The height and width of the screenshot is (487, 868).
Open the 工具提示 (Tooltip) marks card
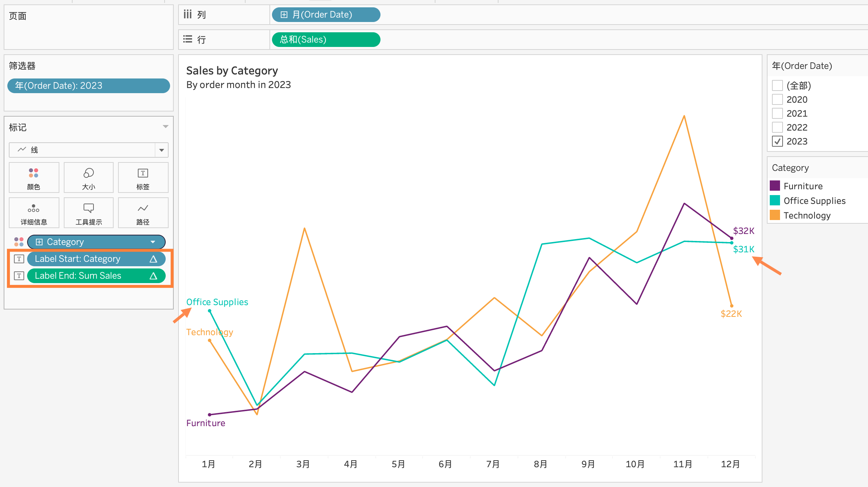coord(88,213)
